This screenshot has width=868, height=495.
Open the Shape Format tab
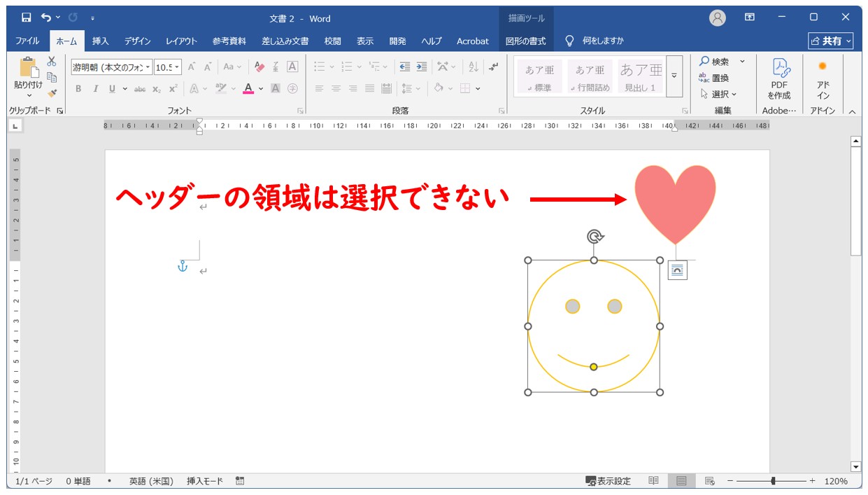point(526,41)
